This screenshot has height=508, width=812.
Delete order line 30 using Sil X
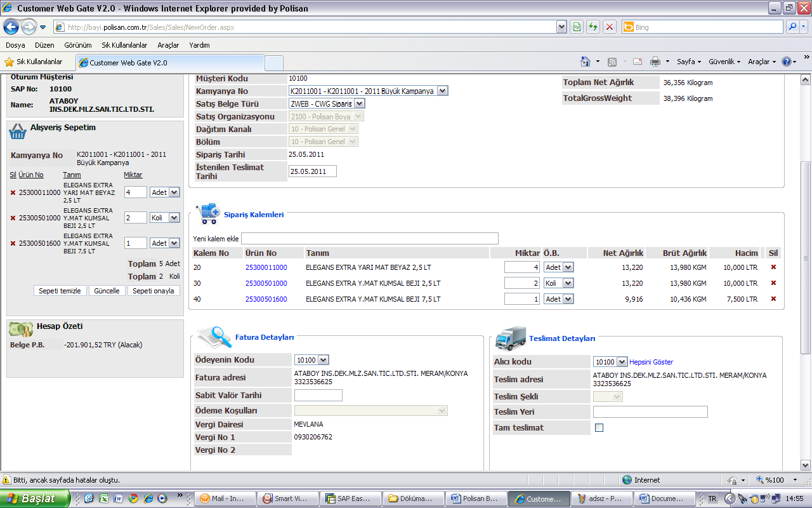pyautogui.click(x=773, y=283)
